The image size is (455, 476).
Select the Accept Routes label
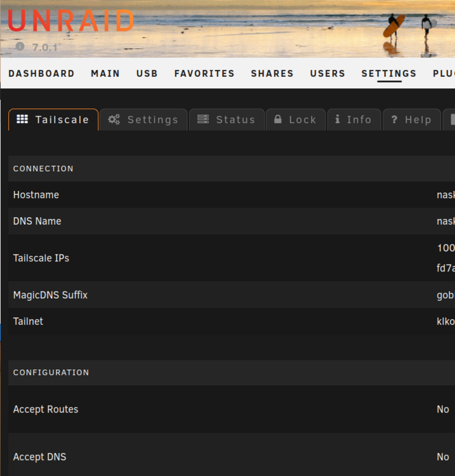click(46, 409)
